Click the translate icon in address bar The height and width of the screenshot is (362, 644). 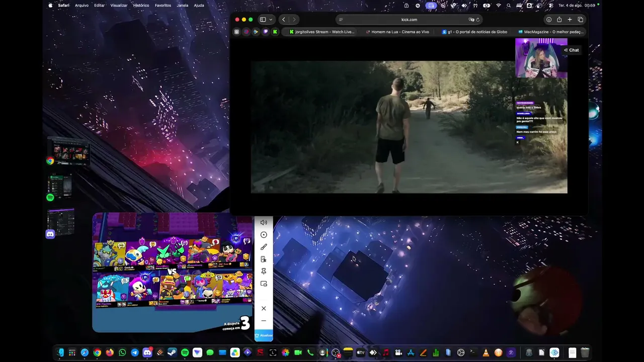[471, 20]
